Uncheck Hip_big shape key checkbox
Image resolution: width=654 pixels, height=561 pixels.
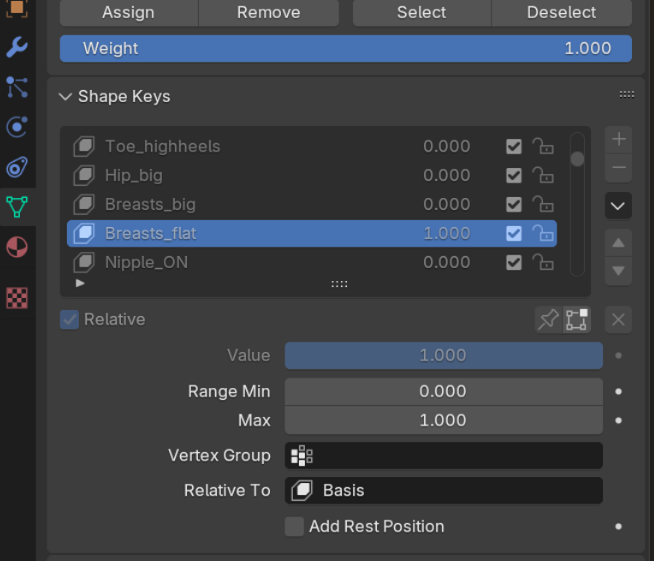click(x=514, y=175)
